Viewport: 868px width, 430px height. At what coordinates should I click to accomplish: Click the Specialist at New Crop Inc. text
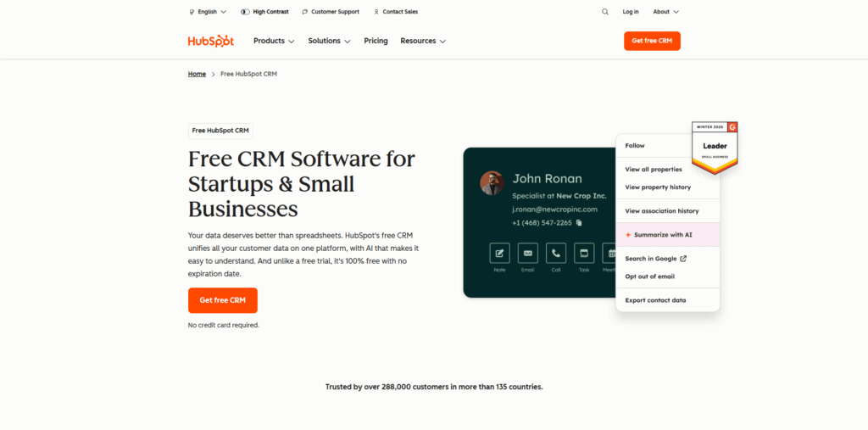pyautogui.click(x=559, y=196)
